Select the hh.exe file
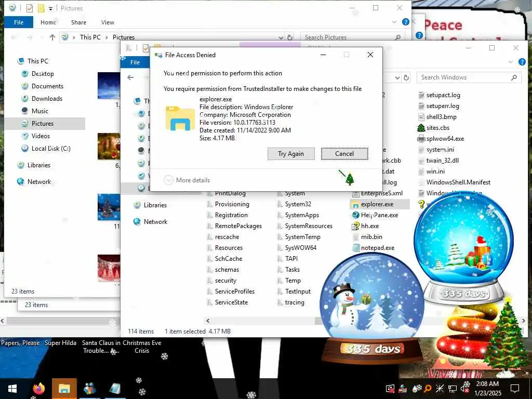Viewport: 532px width, 399px height. click(365, 226)
